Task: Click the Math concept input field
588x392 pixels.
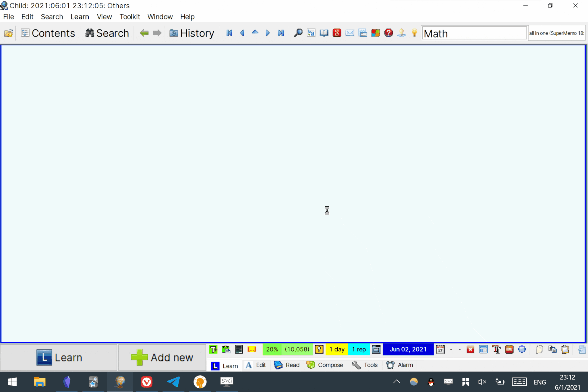Action: click(x=474, y=33)
